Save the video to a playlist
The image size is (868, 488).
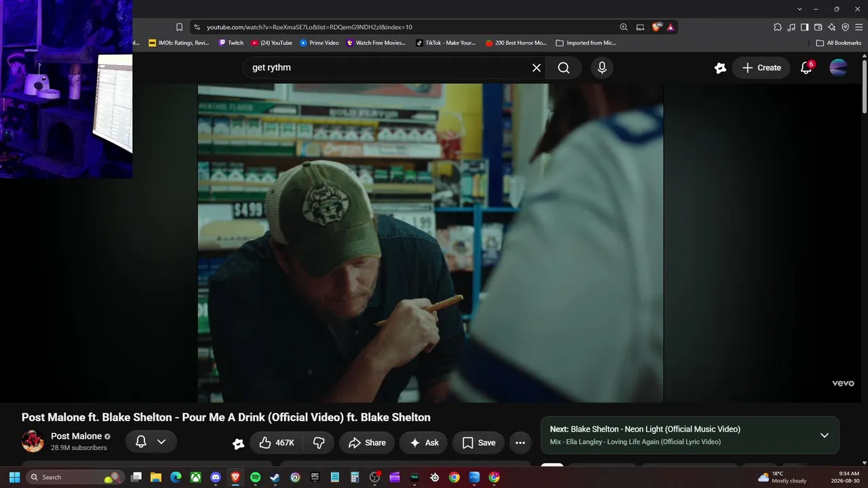tap(479, 443)
